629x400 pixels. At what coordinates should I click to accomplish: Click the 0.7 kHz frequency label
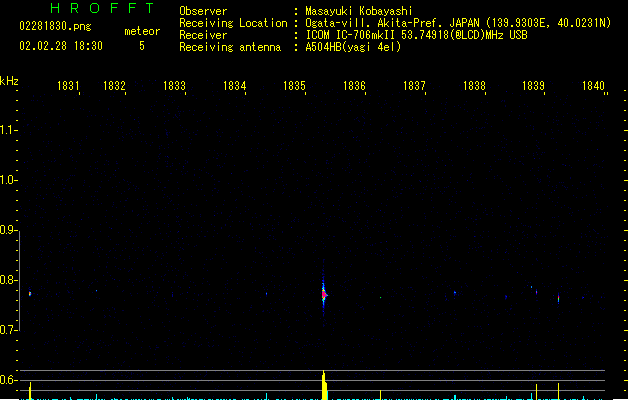pos(8,330)
